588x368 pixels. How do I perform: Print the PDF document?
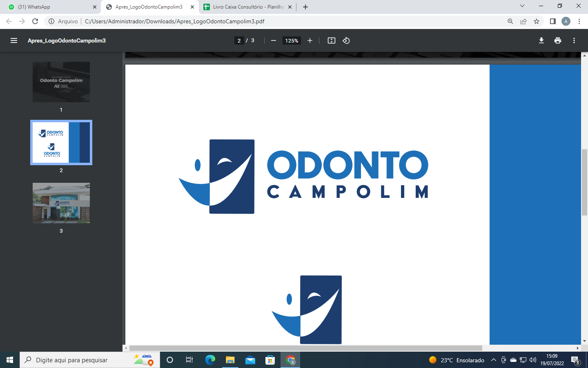coord(558,40)
